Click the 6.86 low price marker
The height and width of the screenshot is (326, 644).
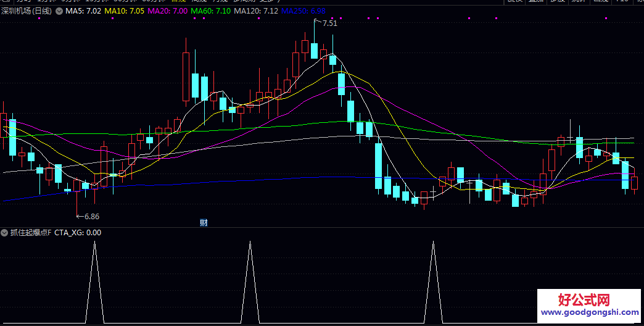tap(91, 217)
